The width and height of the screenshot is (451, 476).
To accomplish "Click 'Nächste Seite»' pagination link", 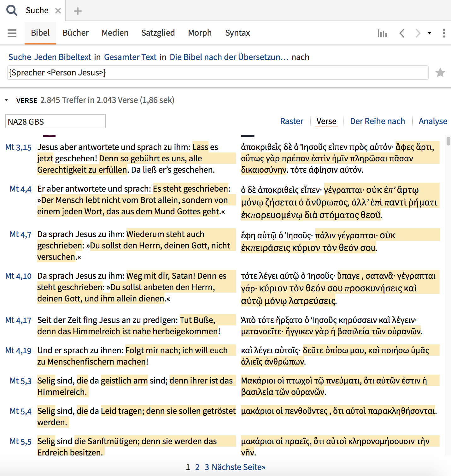I will (x=238, y=467).
